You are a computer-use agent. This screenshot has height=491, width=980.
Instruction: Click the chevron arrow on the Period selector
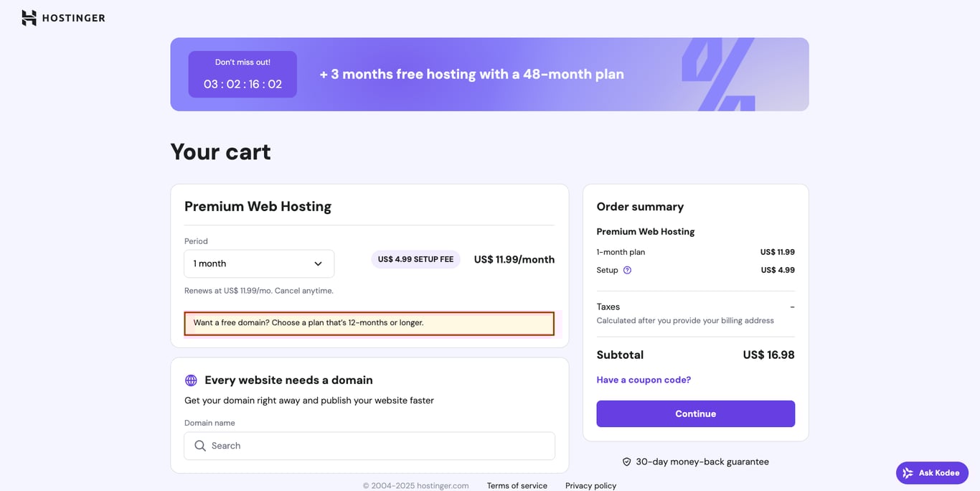318,263
